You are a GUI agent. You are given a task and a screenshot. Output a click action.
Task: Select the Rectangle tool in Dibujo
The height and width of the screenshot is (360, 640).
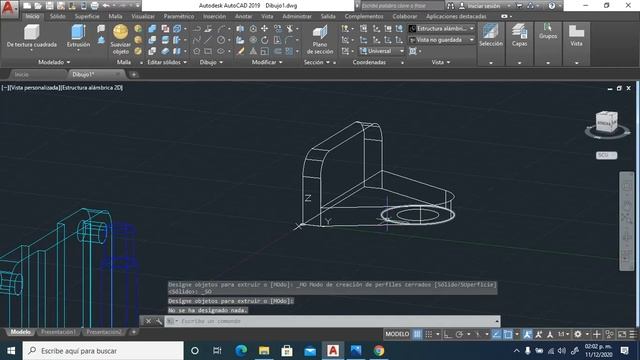pyautogui.click(x=208, y=51)
